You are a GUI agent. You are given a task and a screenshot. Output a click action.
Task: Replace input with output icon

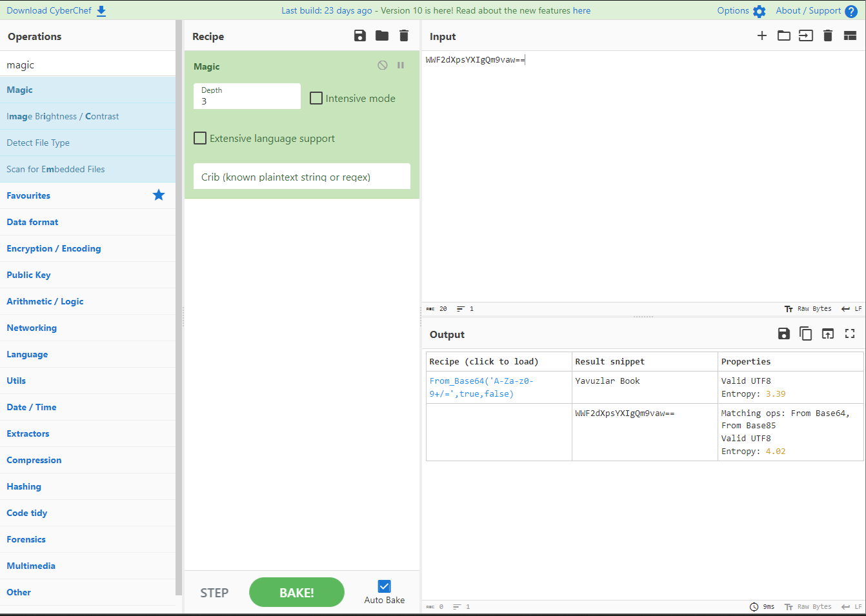828,333
